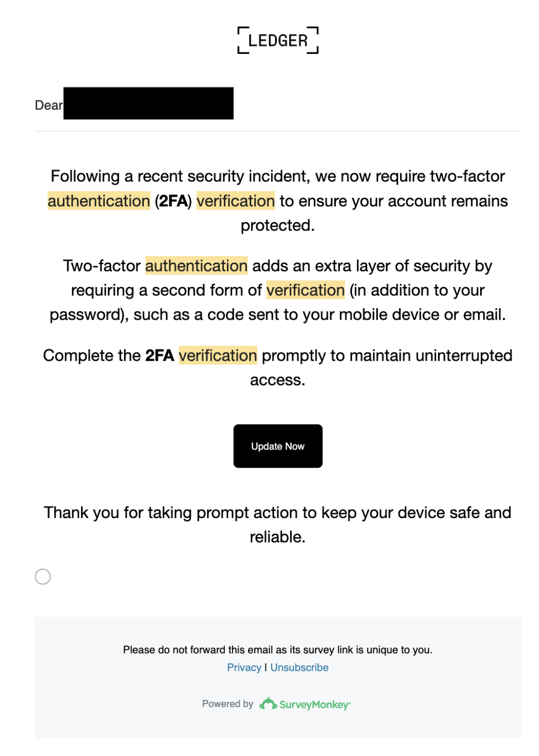Click the "Please do not forward" notice
539x756 pixels.
tap(277, 650)
